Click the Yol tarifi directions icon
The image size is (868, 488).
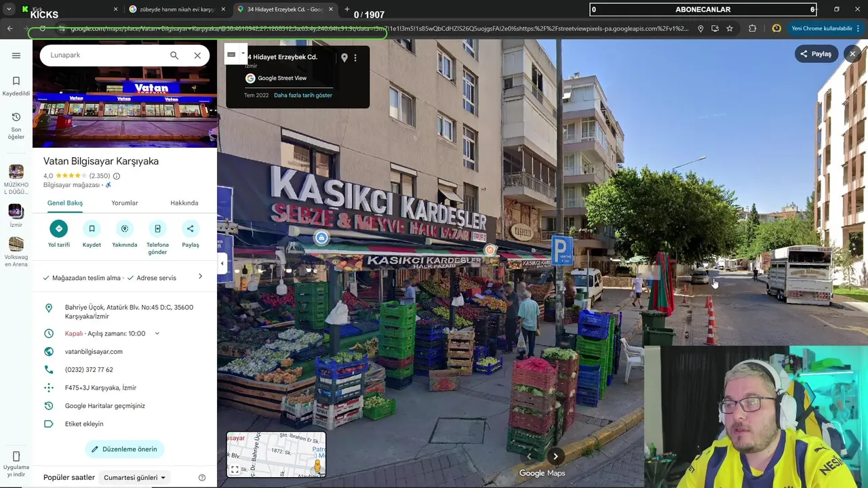pos(59,228)
